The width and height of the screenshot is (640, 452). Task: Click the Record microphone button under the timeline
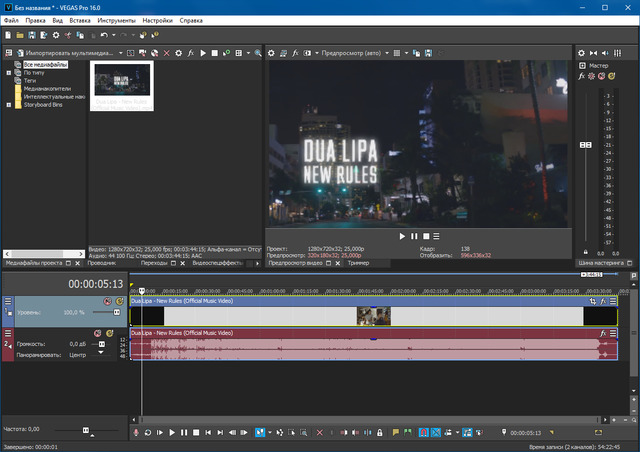[135, 432]
